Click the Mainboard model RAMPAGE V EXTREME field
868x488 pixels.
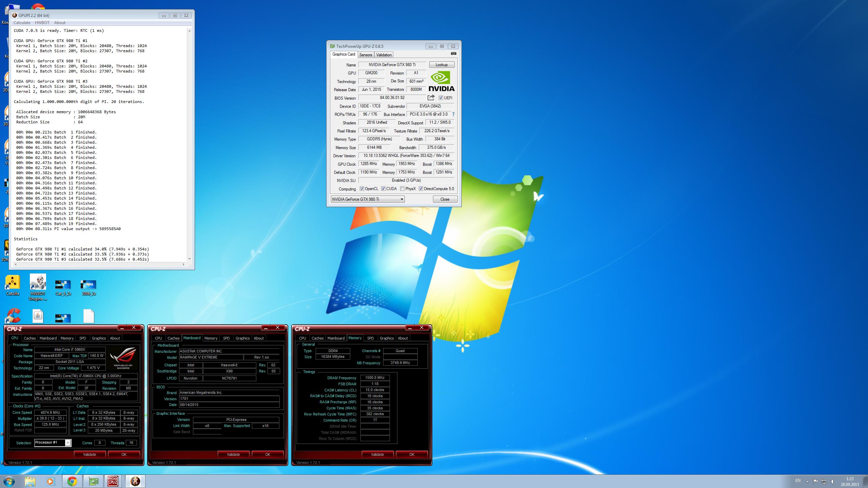pos(211,357)
